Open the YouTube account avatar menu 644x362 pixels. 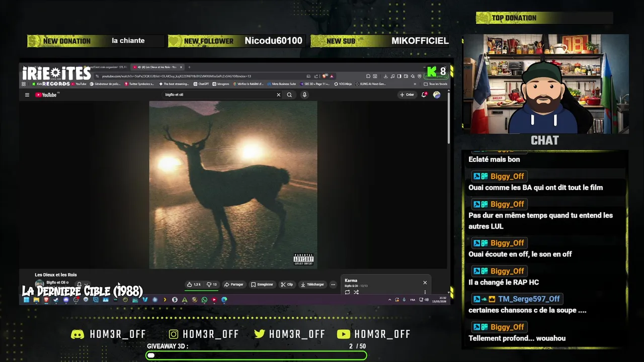(437, 95)
